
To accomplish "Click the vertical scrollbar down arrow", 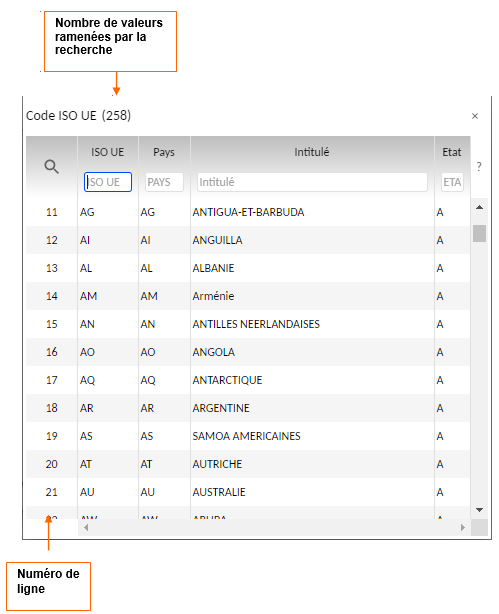I will click(x=479, y=509).
